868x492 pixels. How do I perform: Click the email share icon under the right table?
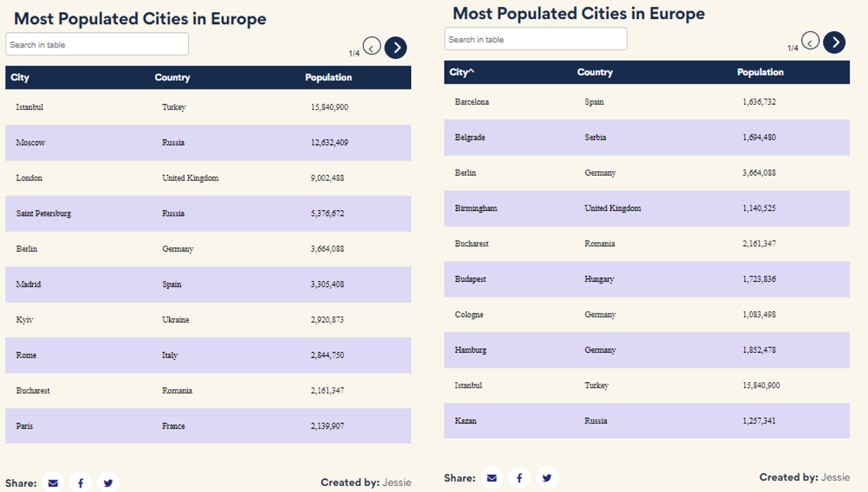(x=492, y=477)
